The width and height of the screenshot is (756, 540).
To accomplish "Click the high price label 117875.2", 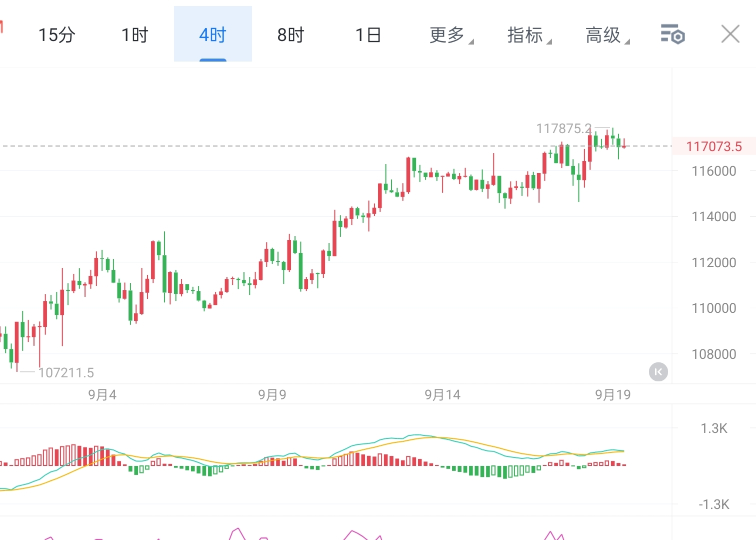I will coord(563,129).
